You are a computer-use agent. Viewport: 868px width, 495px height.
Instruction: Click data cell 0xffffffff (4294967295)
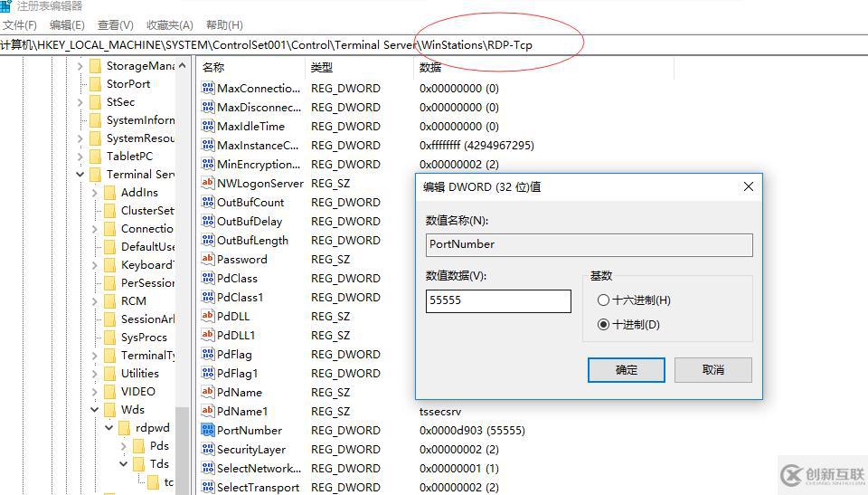pyautogui.click(x=476, y=145)
